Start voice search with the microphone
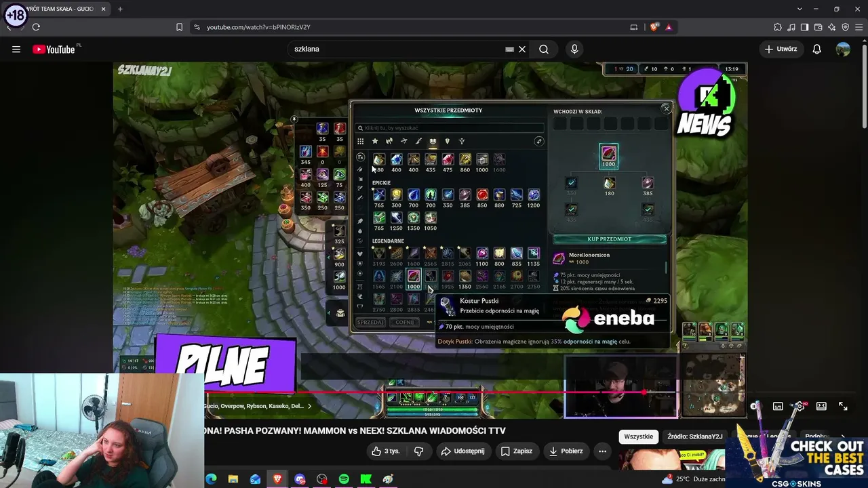 (x=574, y=49)
